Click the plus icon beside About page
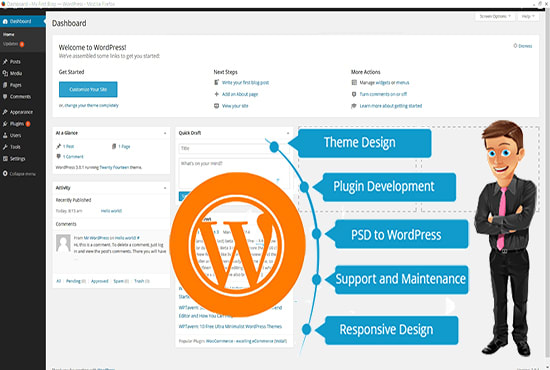This screenshot has width=550, height=370. pyautogui.click(x=216, y=94)
